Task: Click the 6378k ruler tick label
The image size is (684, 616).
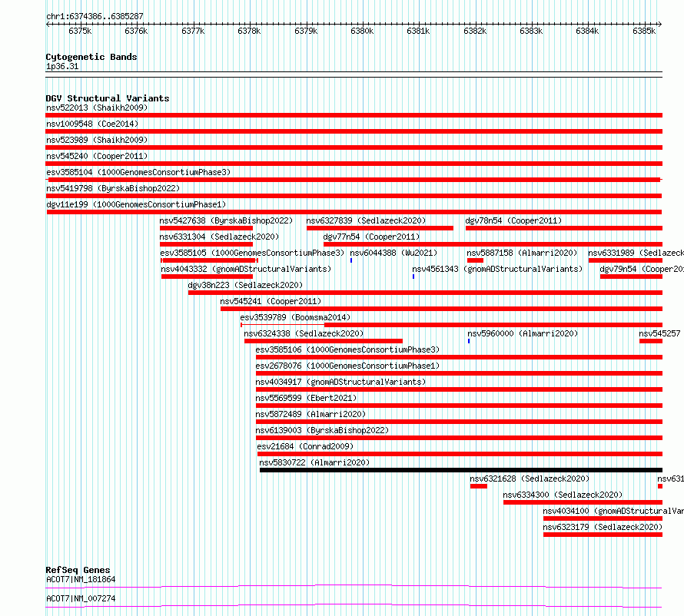Action: coord(249,31)
